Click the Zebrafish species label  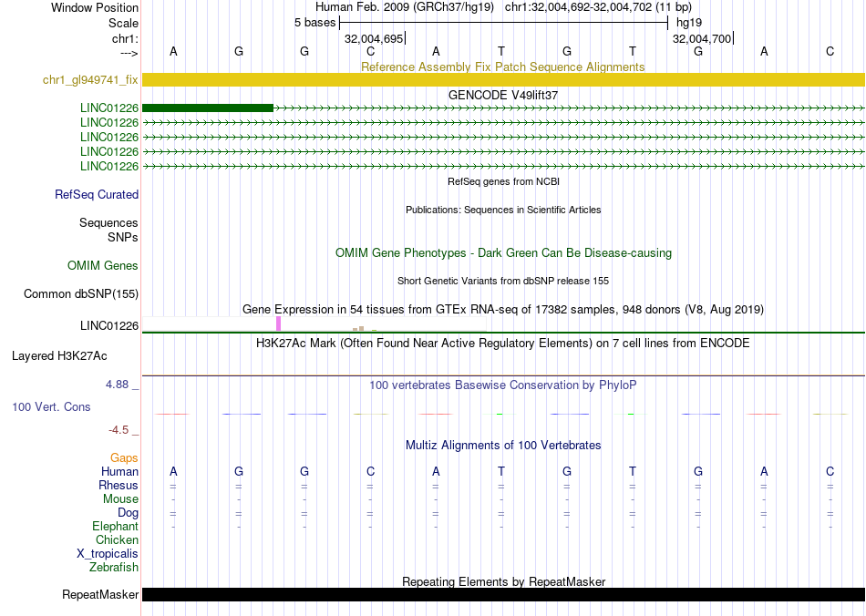tap(114, 567)
